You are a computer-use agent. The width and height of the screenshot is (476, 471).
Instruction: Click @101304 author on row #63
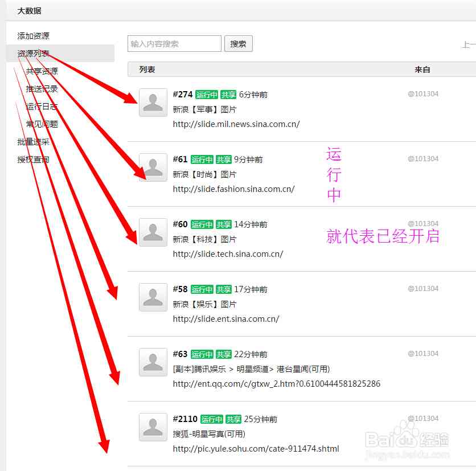(423, 354)
